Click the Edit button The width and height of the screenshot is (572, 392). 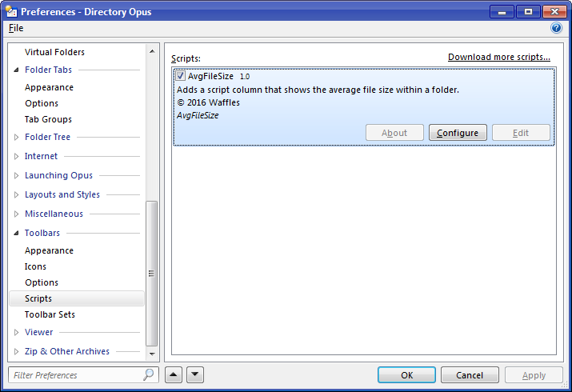pyautogui.click(x=521, y=132)
